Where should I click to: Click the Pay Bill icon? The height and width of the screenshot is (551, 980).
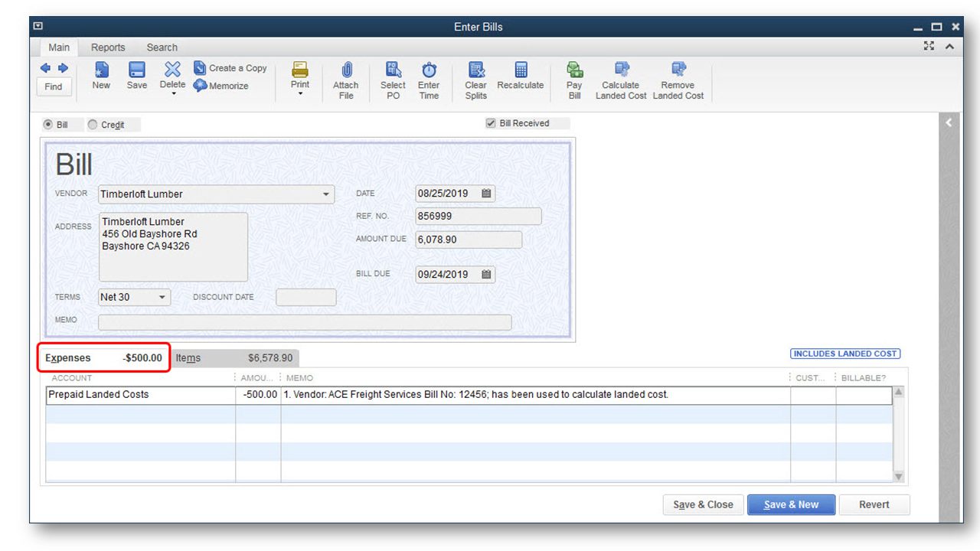[574, 70]
